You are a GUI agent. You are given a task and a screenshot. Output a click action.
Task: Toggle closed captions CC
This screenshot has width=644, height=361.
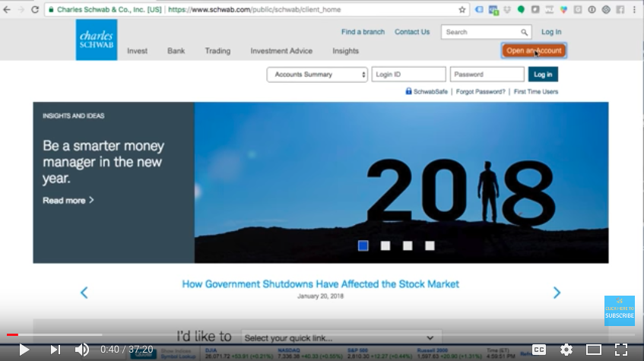[x=539, y=350]
